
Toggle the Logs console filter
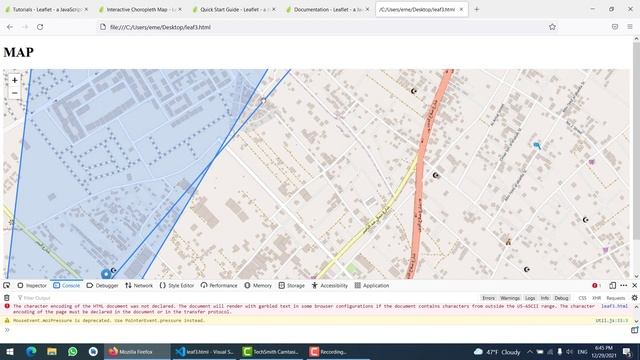click(530, 298)
